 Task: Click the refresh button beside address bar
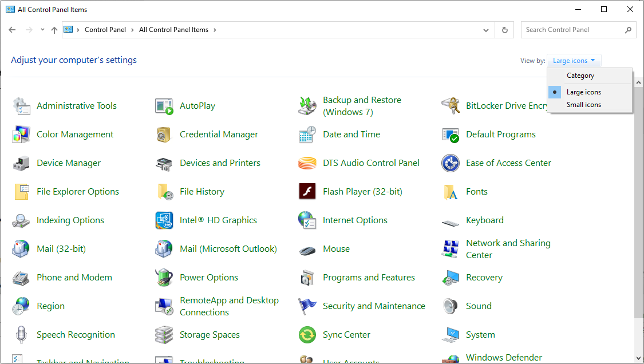click(x=504, y=30)
